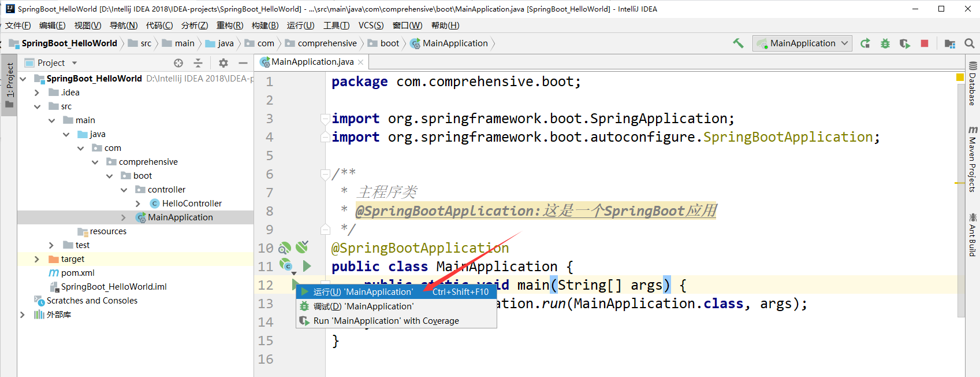980x377 pixels.
Task: Open the 文件(F) menu
Action: pyautogui.click(x=18, y=25)
